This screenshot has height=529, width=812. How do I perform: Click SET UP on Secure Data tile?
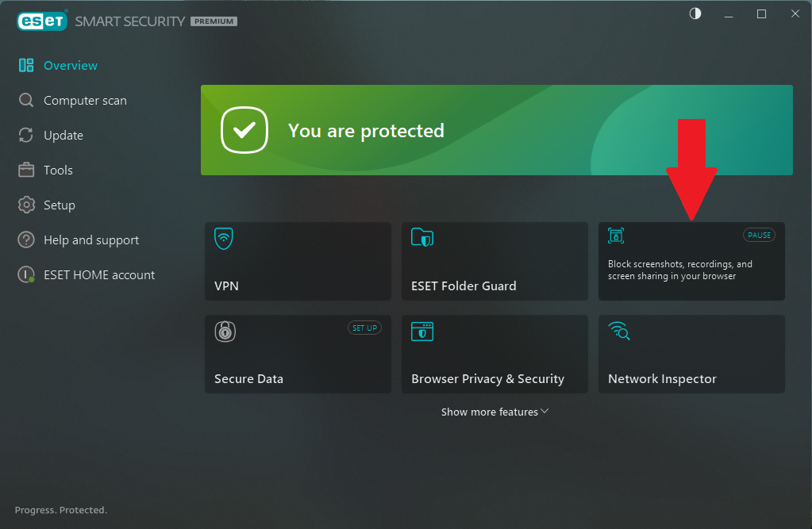tap(364, 328)
